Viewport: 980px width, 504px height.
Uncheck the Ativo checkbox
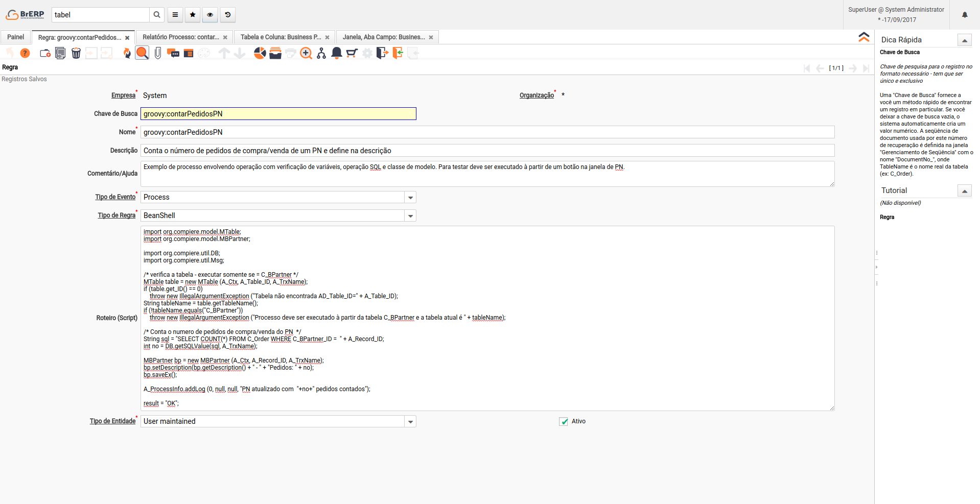[x=564, y=422]
